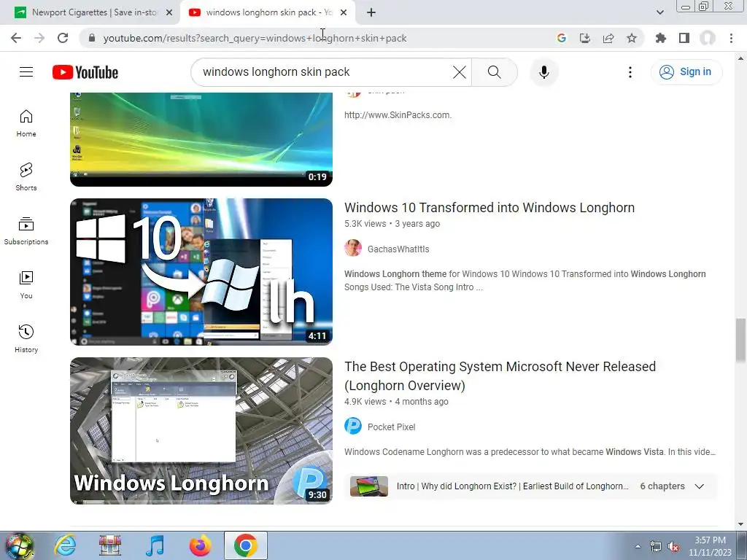Click Pocket Pixel channel avatar
The width and height of the screenshot is (747, 560).
coord(353,426)
